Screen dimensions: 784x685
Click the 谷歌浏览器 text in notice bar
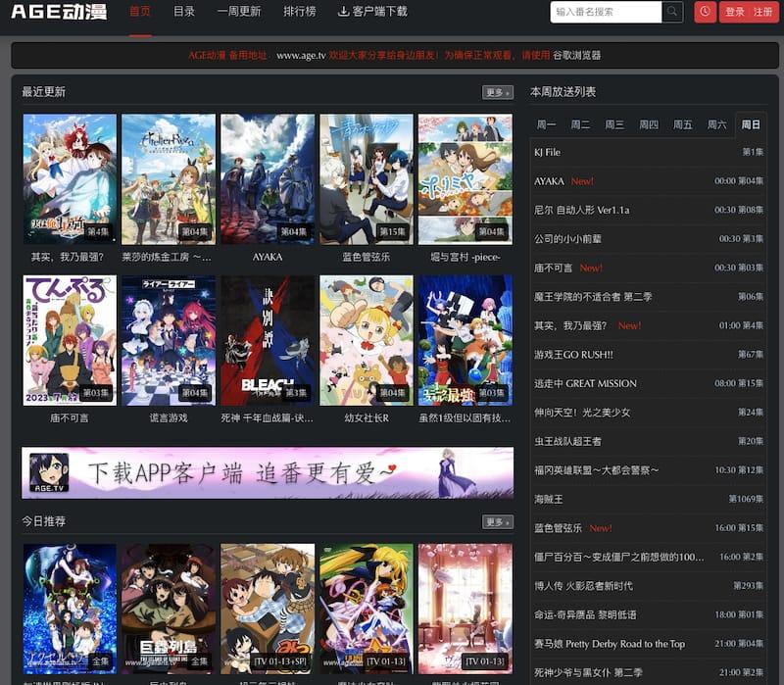pos(576,55)
